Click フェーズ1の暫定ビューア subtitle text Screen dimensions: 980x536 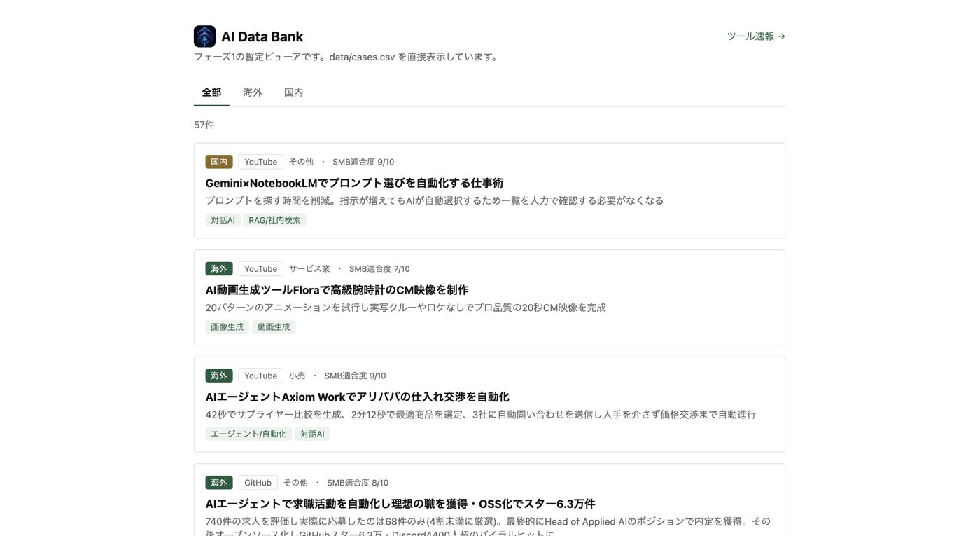pyautogui.click(x=348, y=57)
